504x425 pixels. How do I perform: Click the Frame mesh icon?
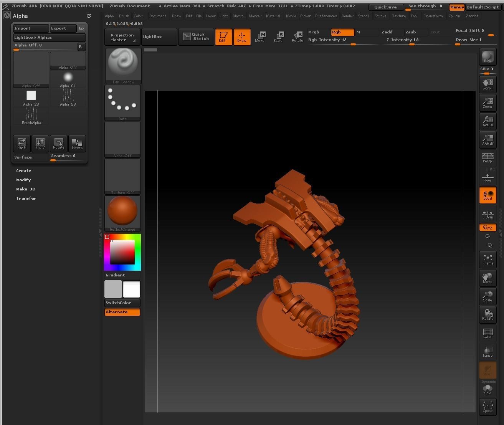click(x=487, y=260)
